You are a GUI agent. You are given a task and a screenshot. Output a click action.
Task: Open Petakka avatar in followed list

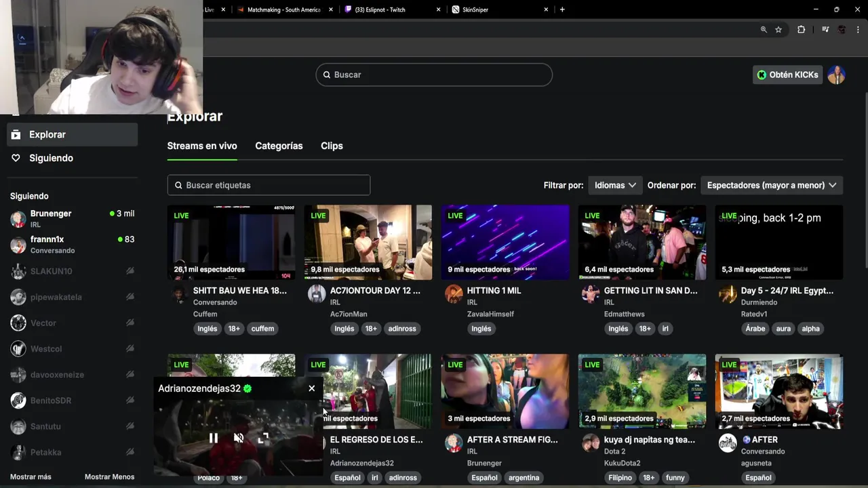click(x=18, y=452)
